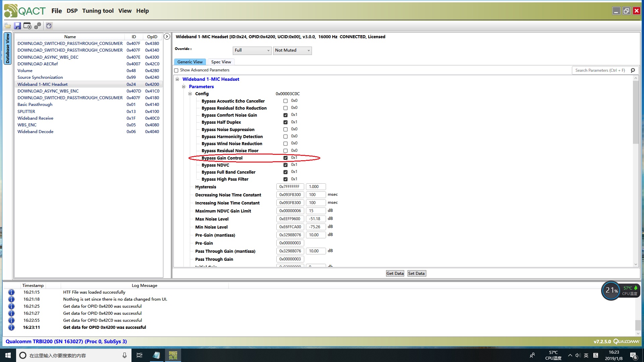Collapse the Parameters tree node

[x=184, y=87]
